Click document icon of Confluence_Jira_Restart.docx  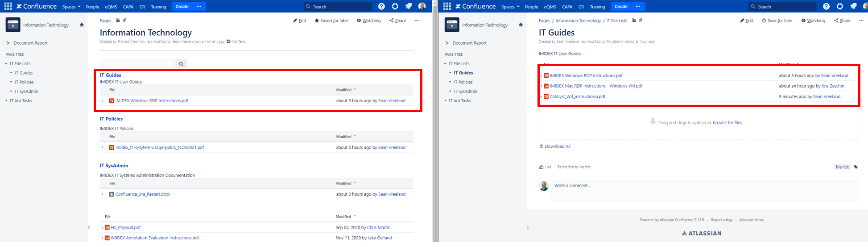pos(112,194)
